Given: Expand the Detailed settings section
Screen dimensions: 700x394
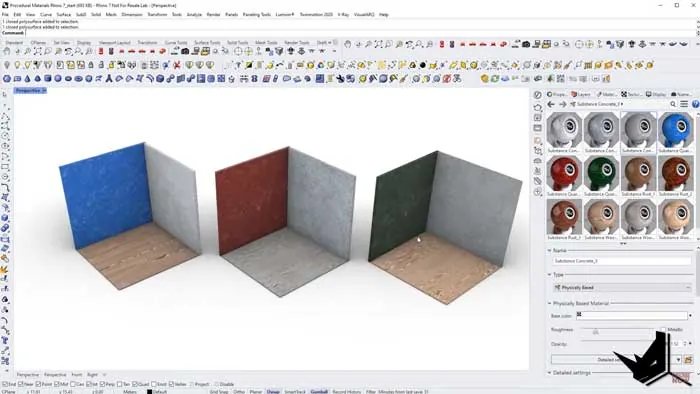Looking at the screenshot, I should pos(550,373).
